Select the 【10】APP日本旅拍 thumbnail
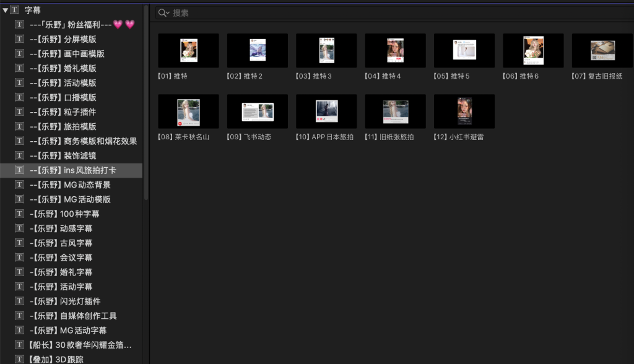 point(326,111)
